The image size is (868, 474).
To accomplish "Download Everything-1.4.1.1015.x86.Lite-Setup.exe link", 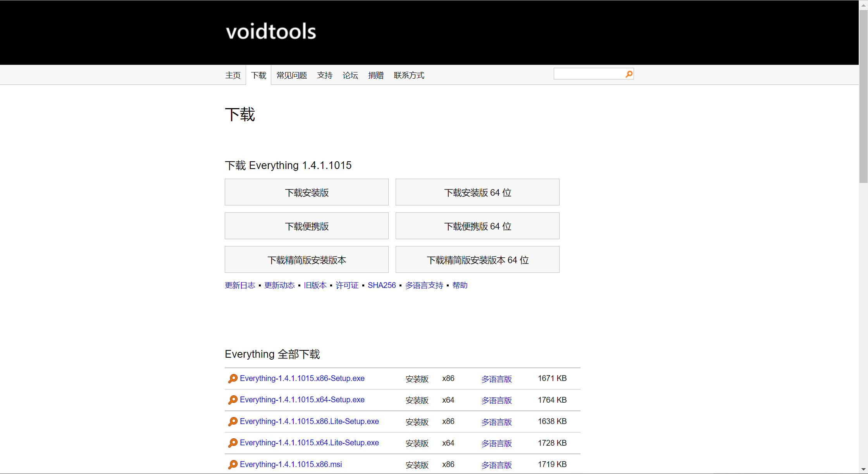I will pyautogui.click(x=309, y=421).
